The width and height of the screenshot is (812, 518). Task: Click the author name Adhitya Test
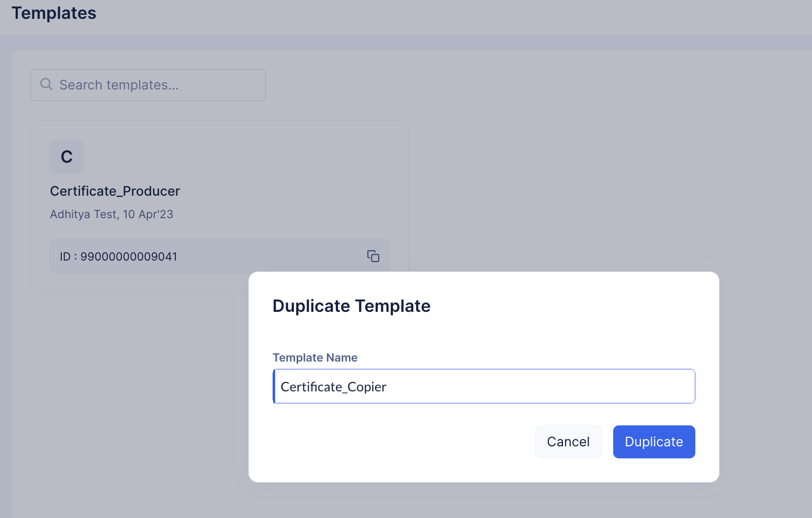(84, 214)
